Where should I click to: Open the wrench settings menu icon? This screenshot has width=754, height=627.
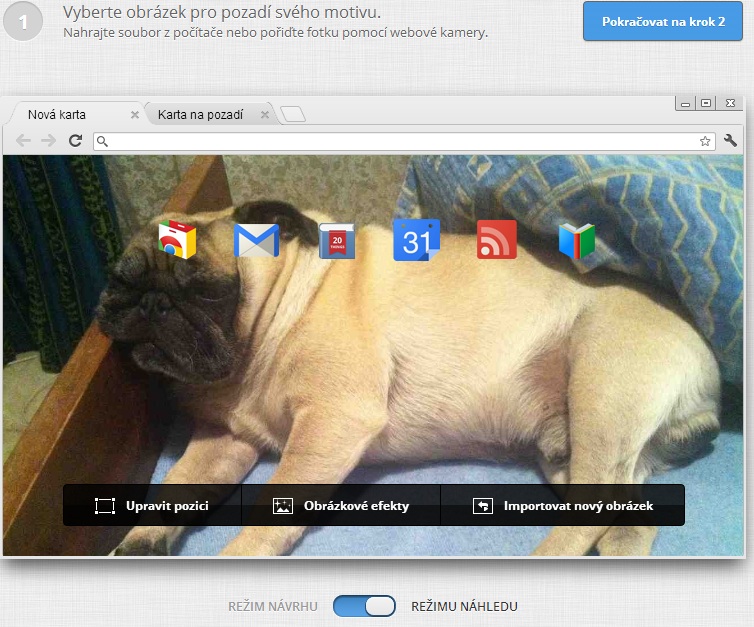tap(730, 140)
